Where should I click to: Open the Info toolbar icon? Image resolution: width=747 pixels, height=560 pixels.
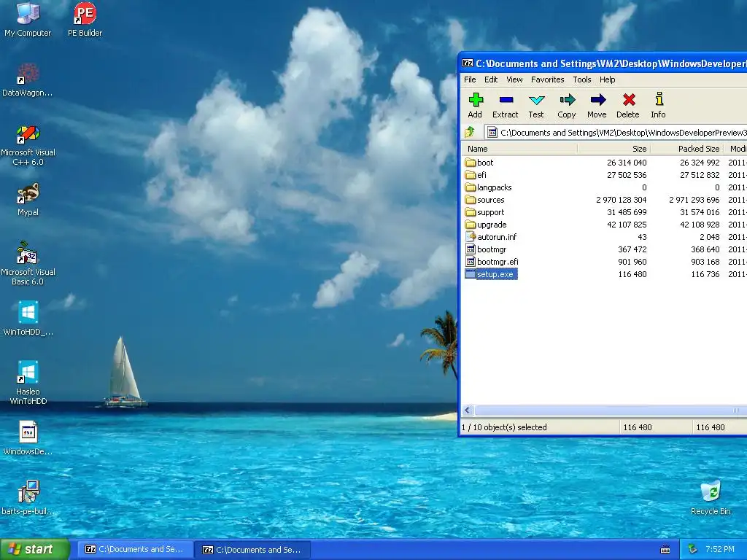click(x=659, y=106)
